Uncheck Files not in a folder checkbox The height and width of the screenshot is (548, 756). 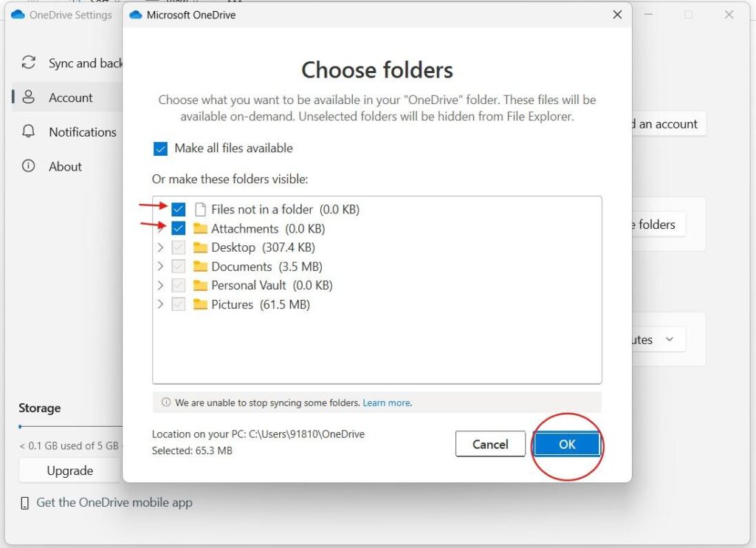click(x=179, y=209)
